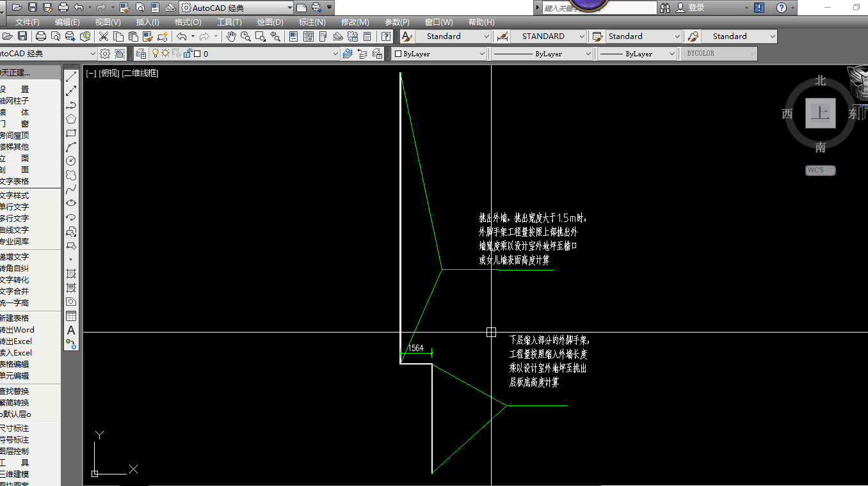Insert a Table from draw toolbar

pos(71,316)
